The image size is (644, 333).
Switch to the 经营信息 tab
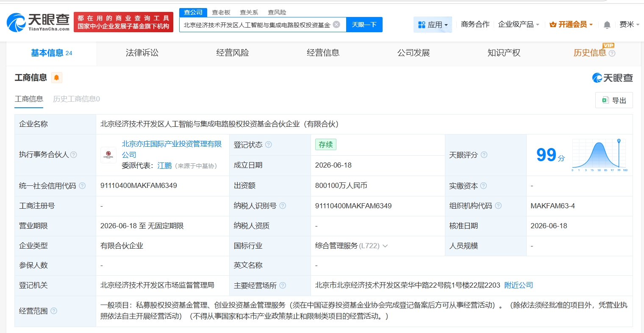pos(323,53)
